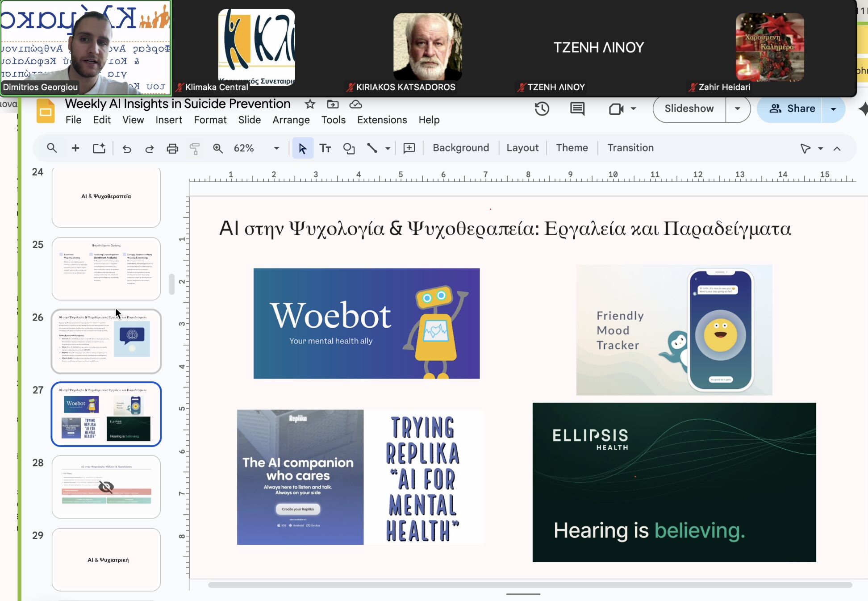Open the Slide menu
This screenshot has height=601, width=868.
click(250, 120)
